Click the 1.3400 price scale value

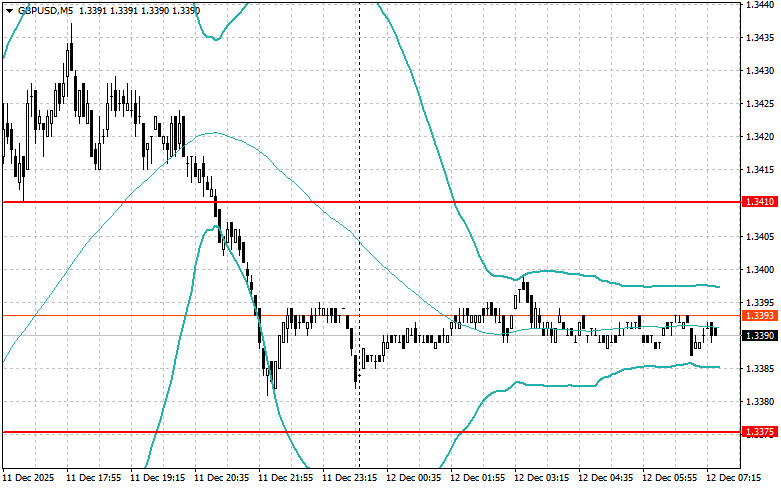pyautogui.click(x=760, y=269)
